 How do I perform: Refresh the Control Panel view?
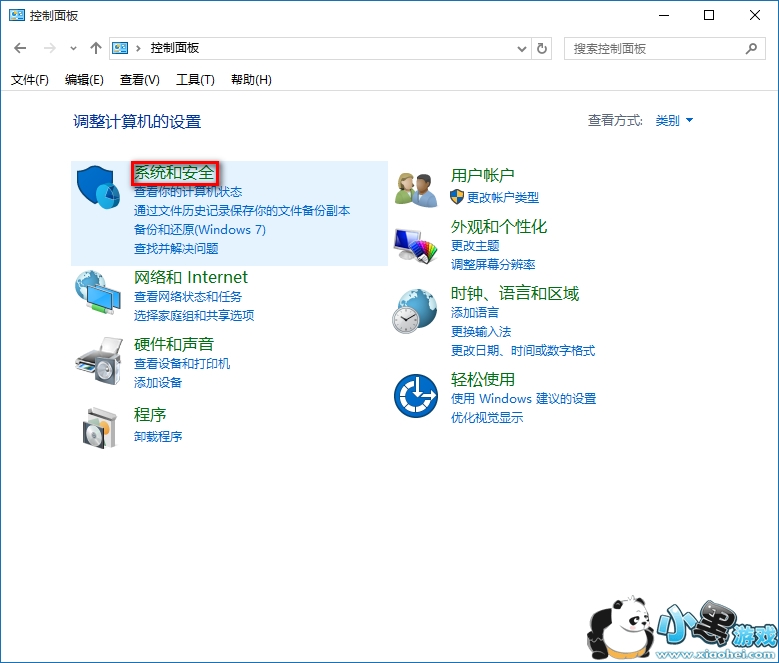pos(543,48)
